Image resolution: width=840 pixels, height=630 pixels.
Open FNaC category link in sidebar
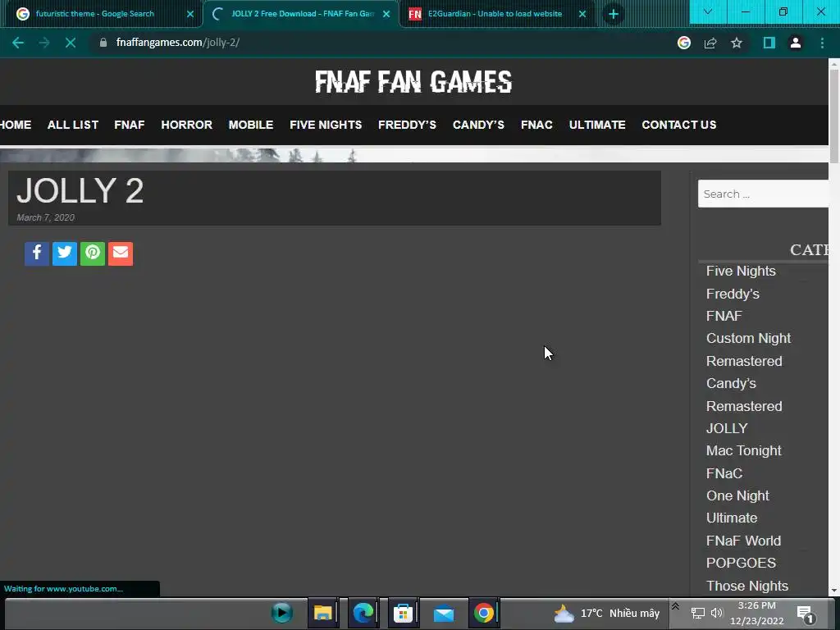coord(724,473)
